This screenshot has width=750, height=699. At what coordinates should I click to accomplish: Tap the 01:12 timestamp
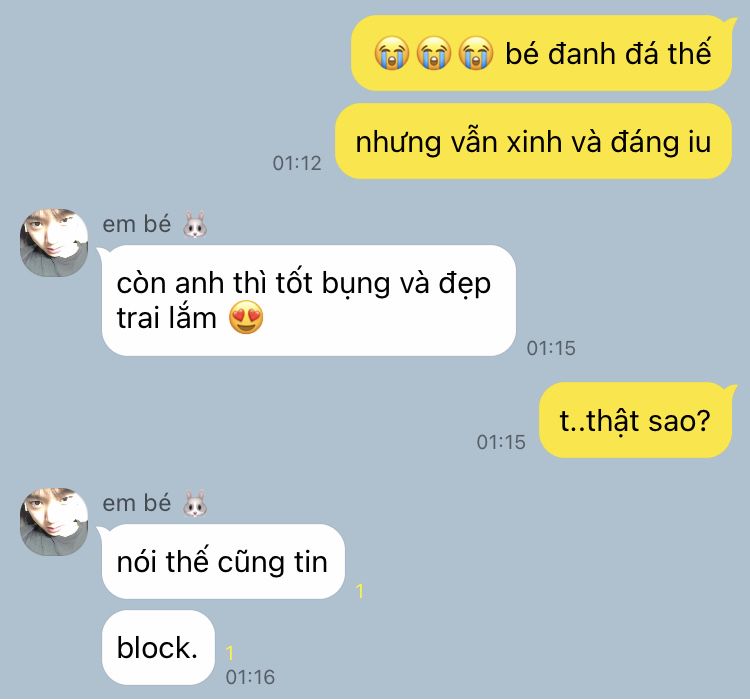pos(297,163)
